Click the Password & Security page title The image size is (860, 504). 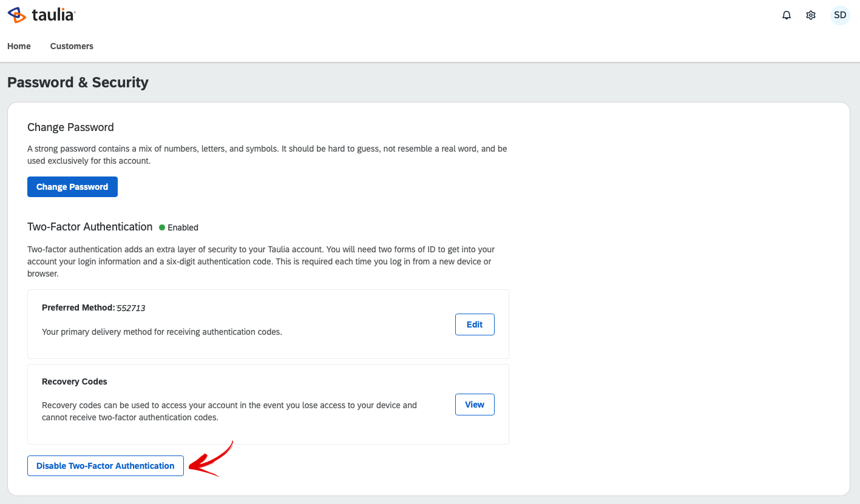point(78,82)
